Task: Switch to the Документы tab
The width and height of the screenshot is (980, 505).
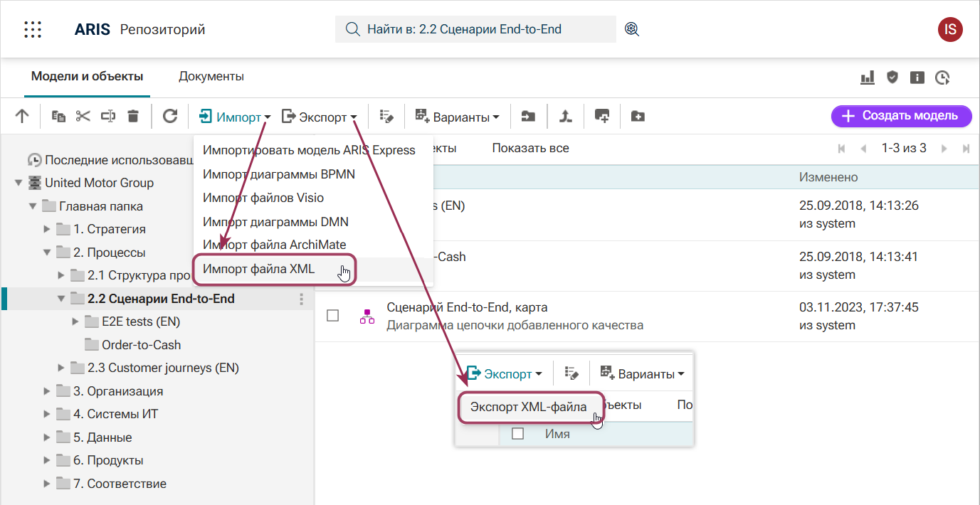Action: pos(211,76)
